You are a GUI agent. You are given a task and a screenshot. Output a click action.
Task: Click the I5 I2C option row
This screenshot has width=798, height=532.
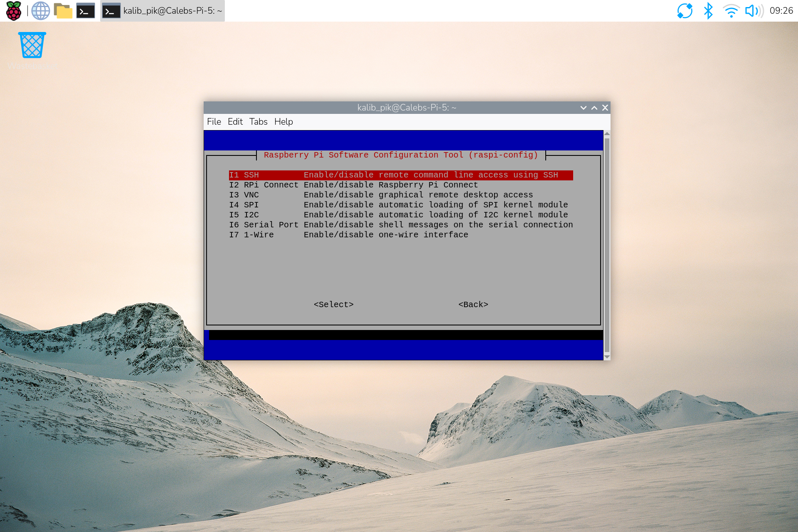pos(401,215)
